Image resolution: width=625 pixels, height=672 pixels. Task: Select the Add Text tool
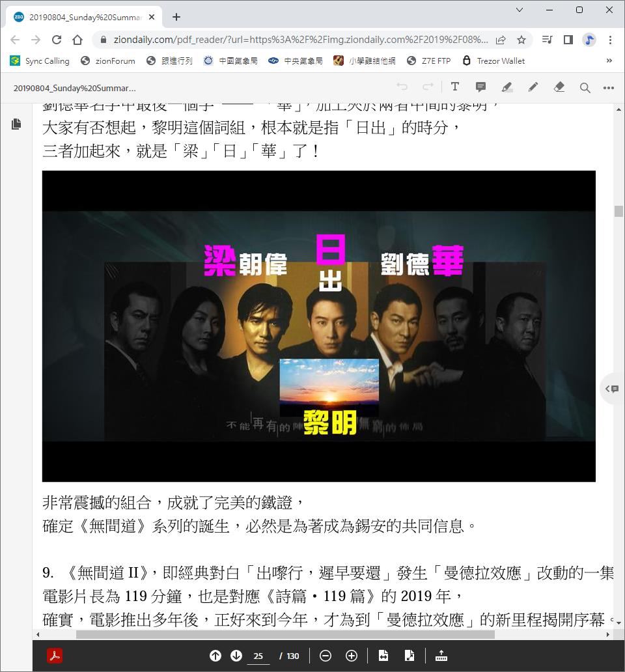coord(455,87)
